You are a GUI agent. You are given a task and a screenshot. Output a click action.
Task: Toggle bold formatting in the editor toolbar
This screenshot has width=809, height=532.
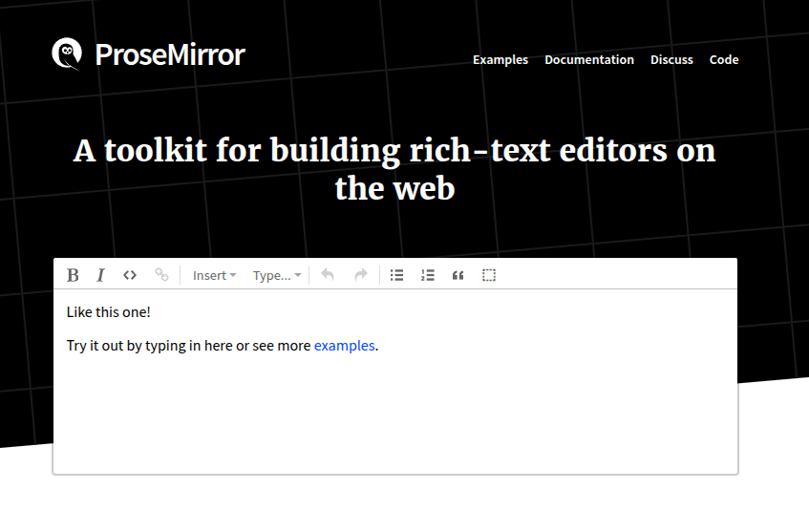click(x=73, y=275)
